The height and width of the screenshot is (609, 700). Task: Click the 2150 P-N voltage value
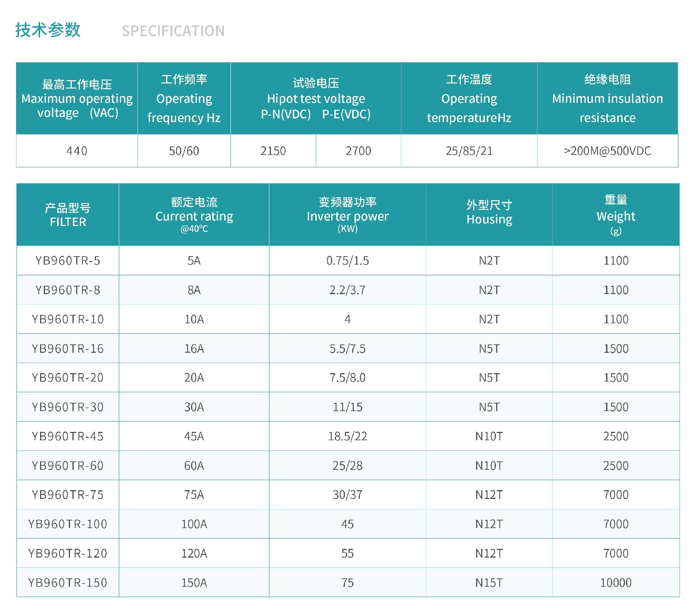(273, 151)
